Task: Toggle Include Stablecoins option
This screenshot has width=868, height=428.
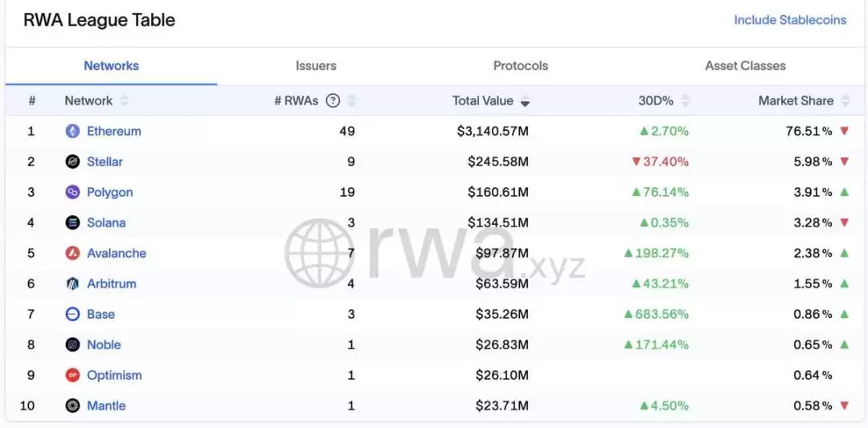Action: (789, 20)
